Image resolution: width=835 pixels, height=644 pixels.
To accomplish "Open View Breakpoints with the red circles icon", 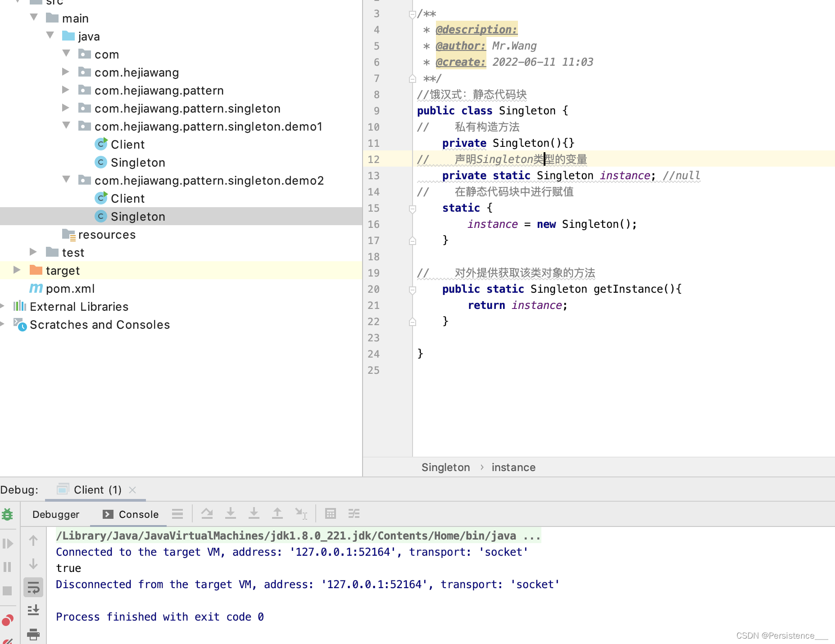I will click(x=7, y=621).
